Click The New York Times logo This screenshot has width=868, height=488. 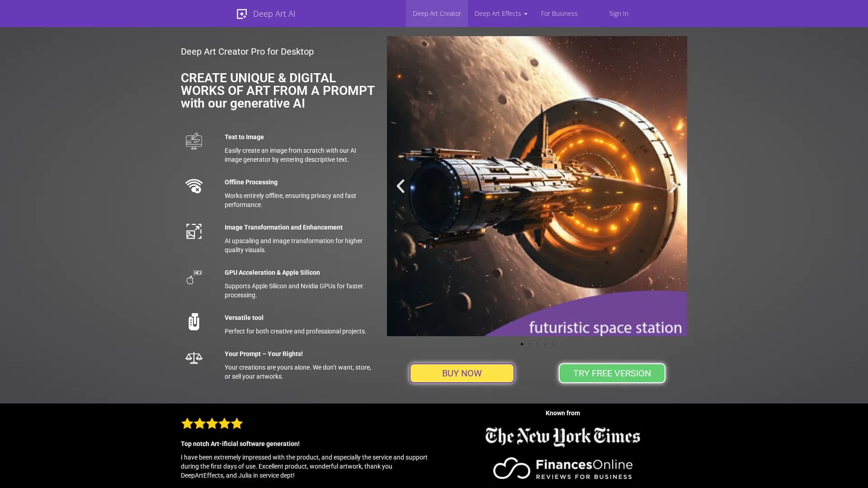[563, 437]
